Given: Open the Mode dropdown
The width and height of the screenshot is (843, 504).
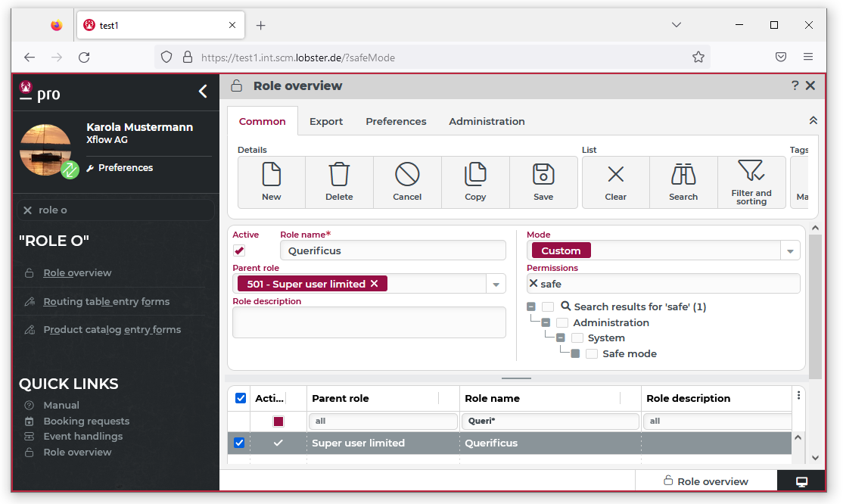Looking at the screenshot, I should pos(790,250).
